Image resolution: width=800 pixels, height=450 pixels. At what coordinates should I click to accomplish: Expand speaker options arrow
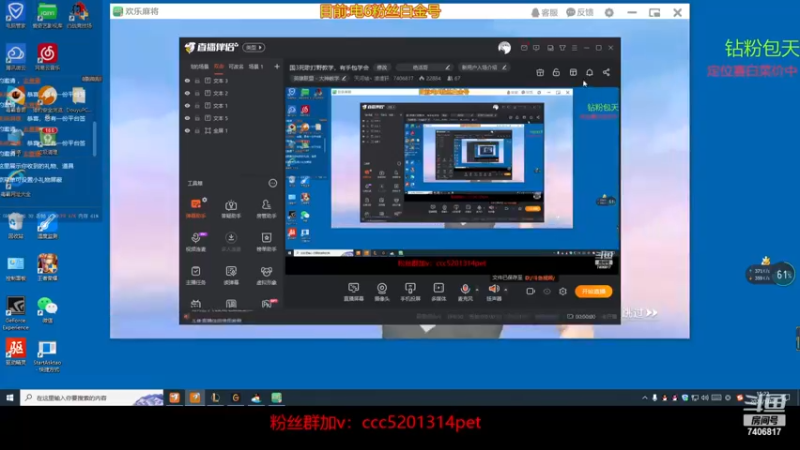[x=506, y=290]
